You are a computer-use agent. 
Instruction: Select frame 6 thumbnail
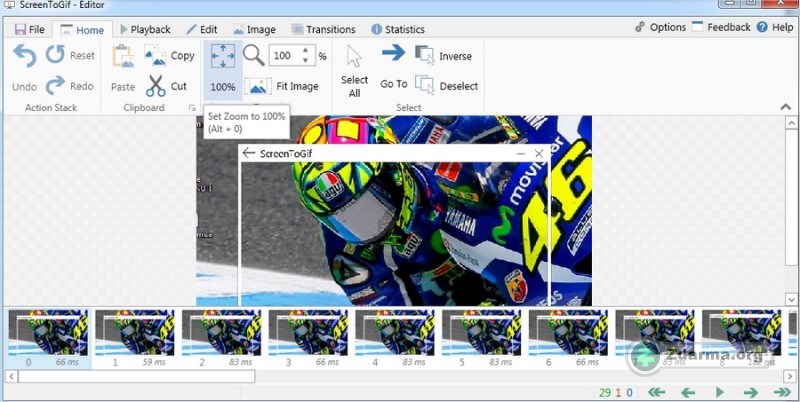coord(568,333)
